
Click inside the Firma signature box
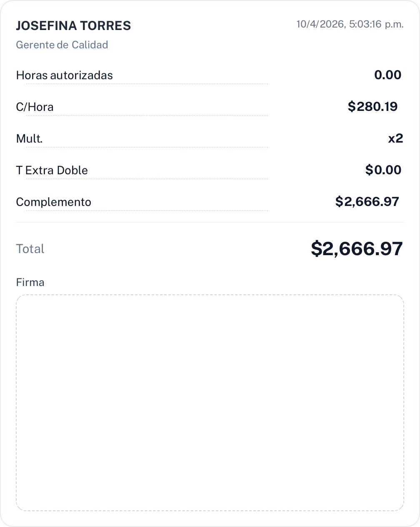click(x=210, y=403)
